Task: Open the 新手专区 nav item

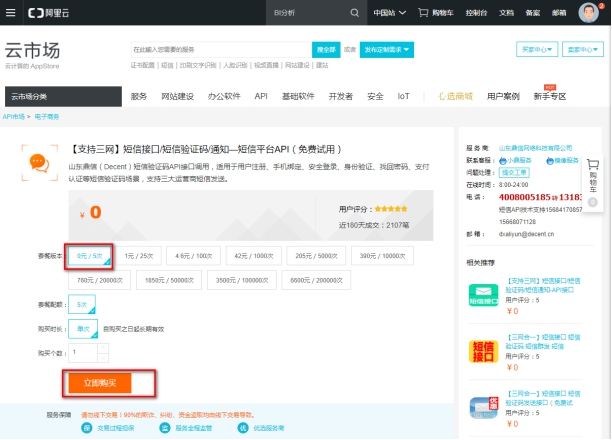Action: [x=550, y=96]
